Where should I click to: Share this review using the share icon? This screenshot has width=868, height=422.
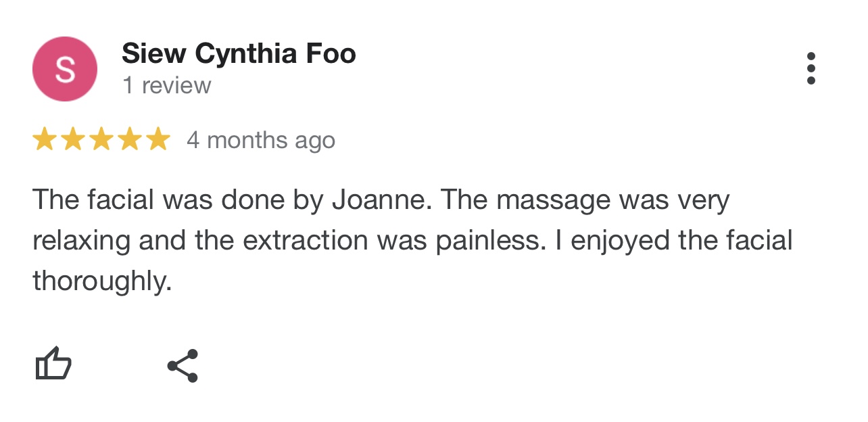tap(183, 366)
